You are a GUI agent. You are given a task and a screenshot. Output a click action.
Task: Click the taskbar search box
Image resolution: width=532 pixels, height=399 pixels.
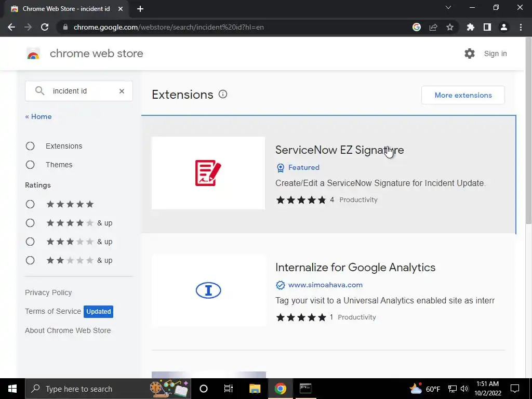(x=108, y=389)
